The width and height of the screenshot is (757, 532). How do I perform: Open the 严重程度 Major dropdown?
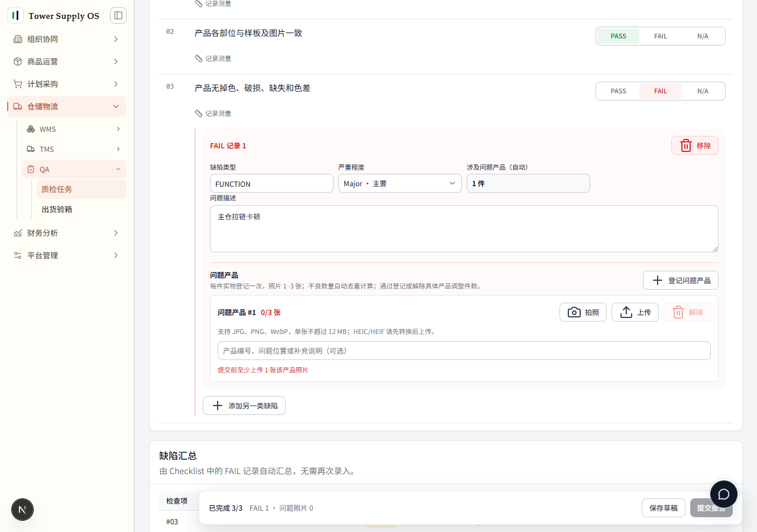pos(400,183)
